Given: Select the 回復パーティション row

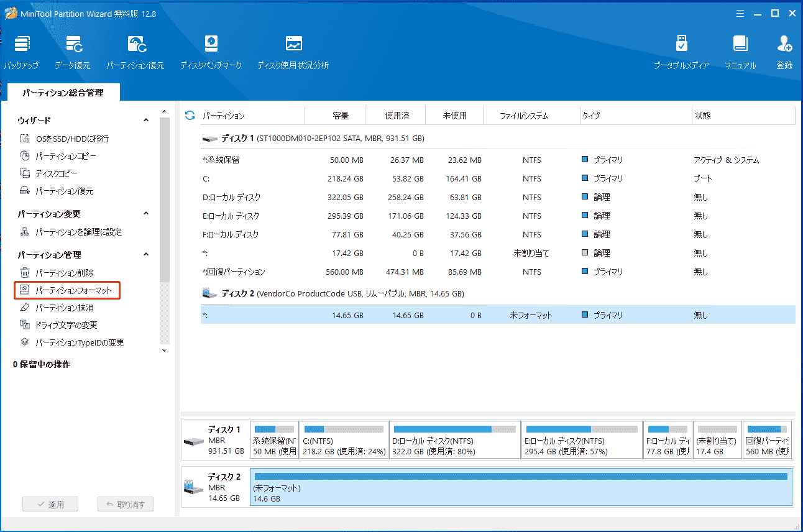Looking at the screenshot, I should (497, 272).
